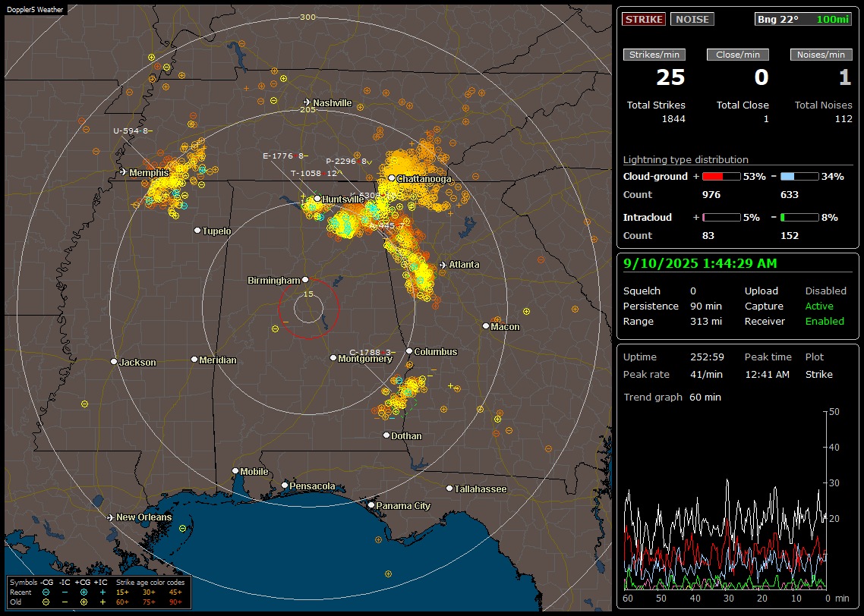This screenshot has width=864, height=616.
Task: Click the Nashville airport plane icon
Action: pyautogui.click(x=307, y=102)
